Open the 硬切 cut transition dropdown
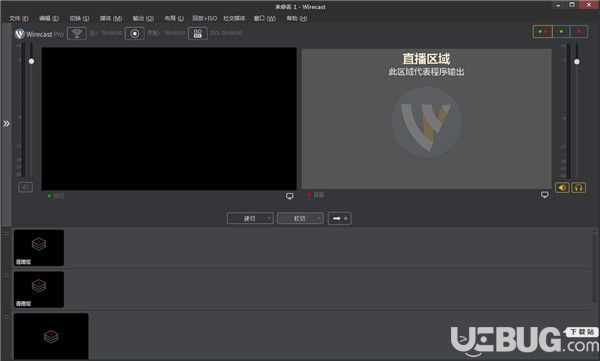 250,218
